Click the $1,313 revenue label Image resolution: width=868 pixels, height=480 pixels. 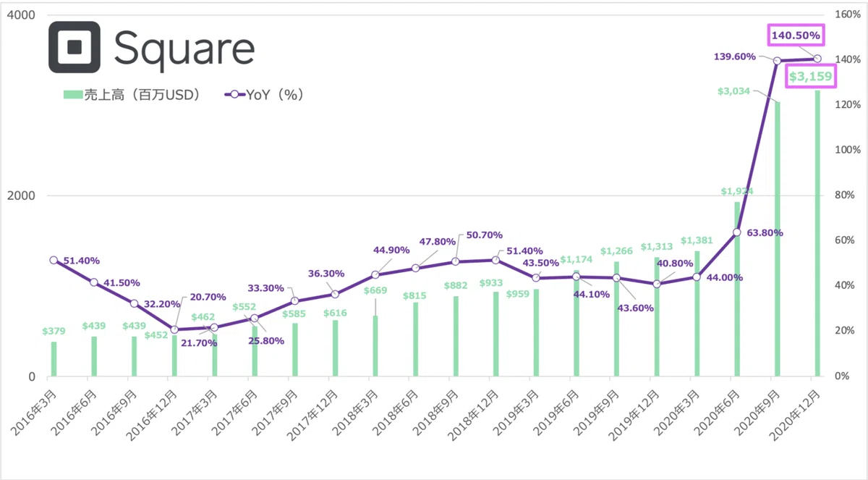[656, 245]
